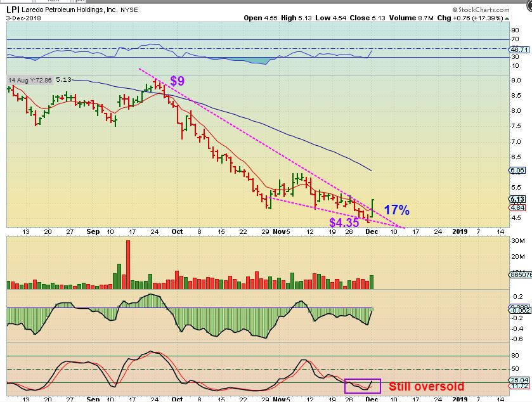Click the 9.0 price axis label

[516, 81]
